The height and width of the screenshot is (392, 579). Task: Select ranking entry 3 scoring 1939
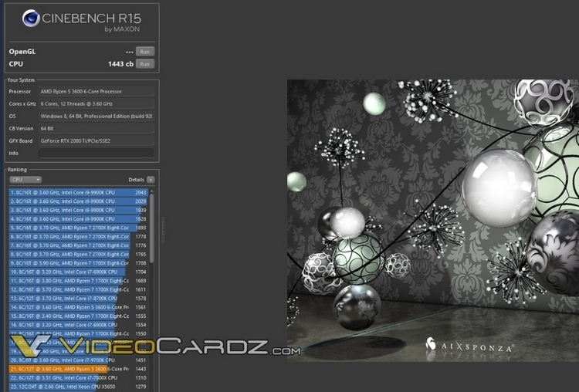click(x=78, y=210)
